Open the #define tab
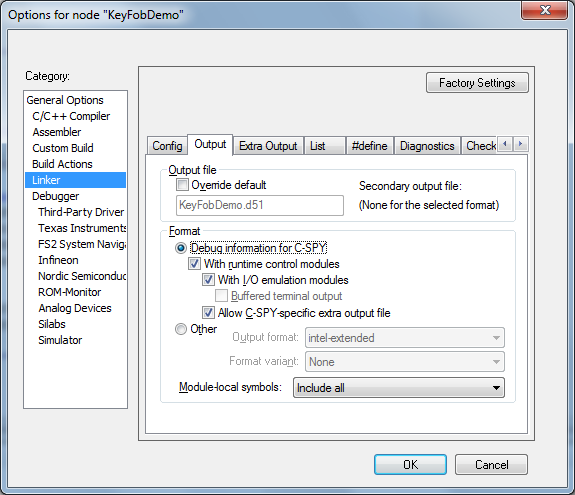575x495 pixels. click(370, 146)
